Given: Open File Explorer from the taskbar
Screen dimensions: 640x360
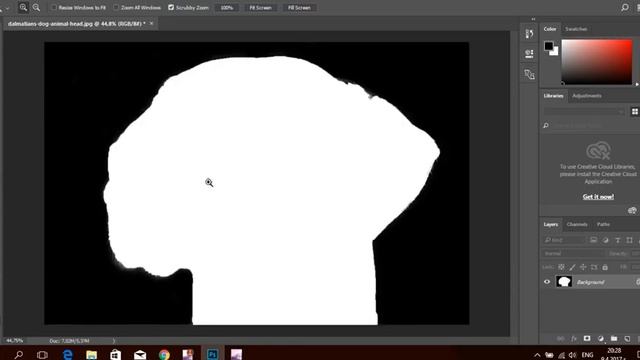Looking at the screenshot, I should 91,354.
